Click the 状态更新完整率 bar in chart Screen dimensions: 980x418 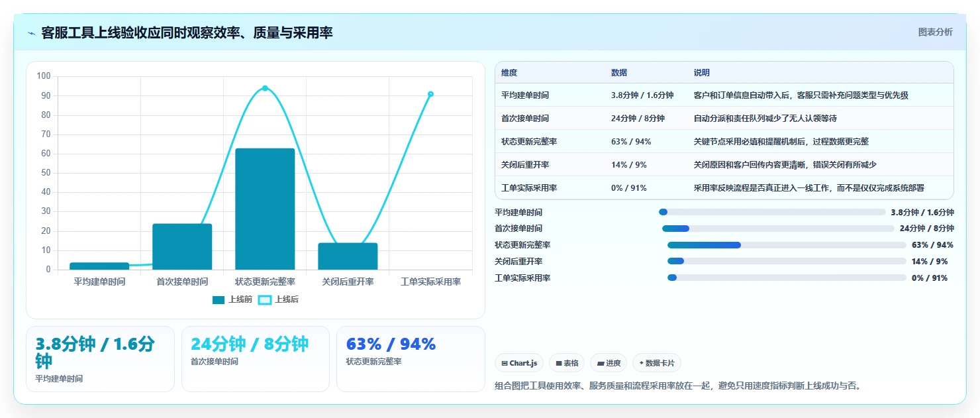click(x=265, y=209)
